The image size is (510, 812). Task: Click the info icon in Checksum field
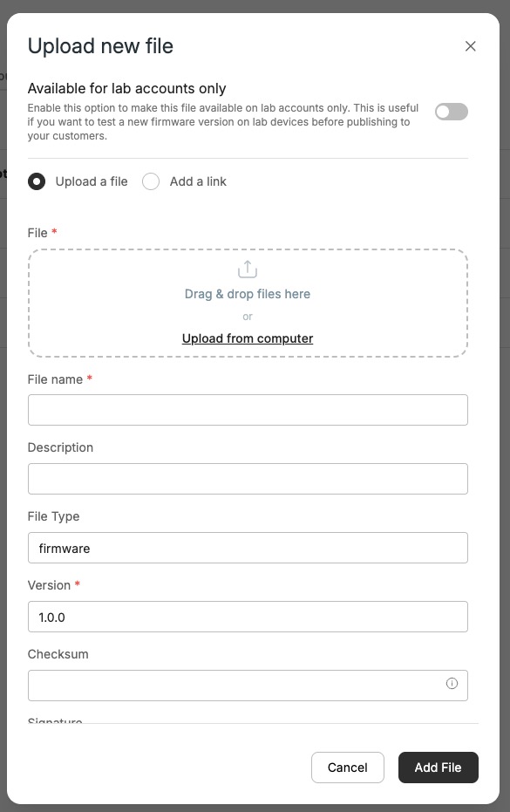tap(452, 684)
